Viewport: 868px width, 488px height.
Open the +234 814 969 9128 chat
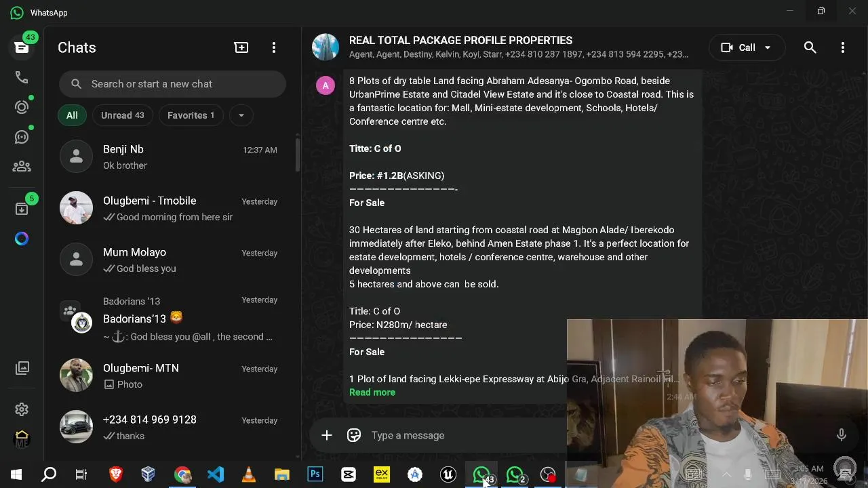(170, 427)
